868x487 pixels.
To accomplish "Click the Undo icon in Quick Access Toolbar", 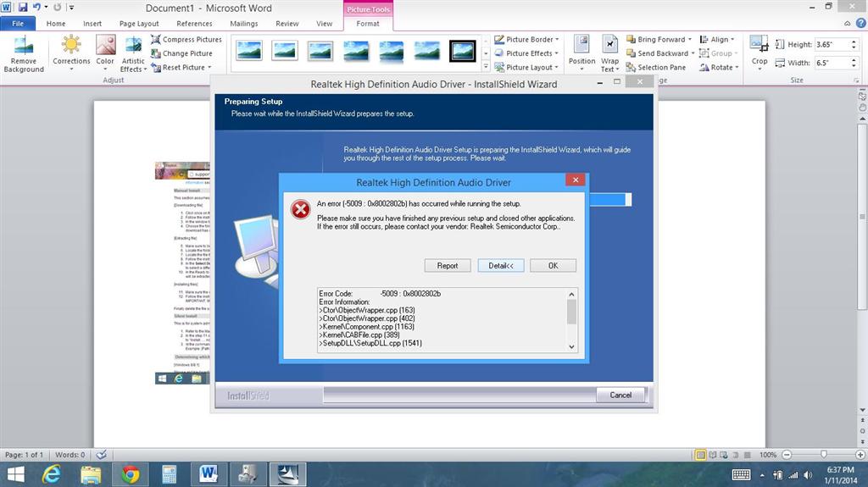I will (36, 7).
